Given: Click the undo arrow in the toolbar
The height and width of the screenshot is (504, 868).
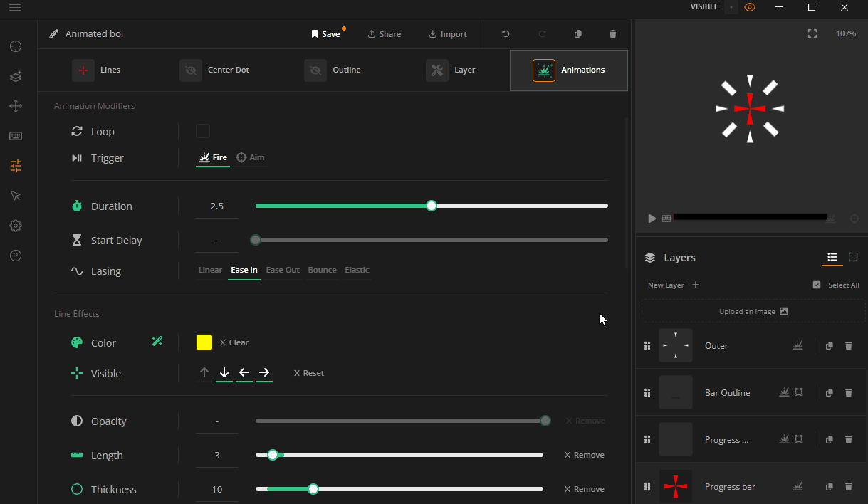Looking at the screenshot, I should (506, 33).
